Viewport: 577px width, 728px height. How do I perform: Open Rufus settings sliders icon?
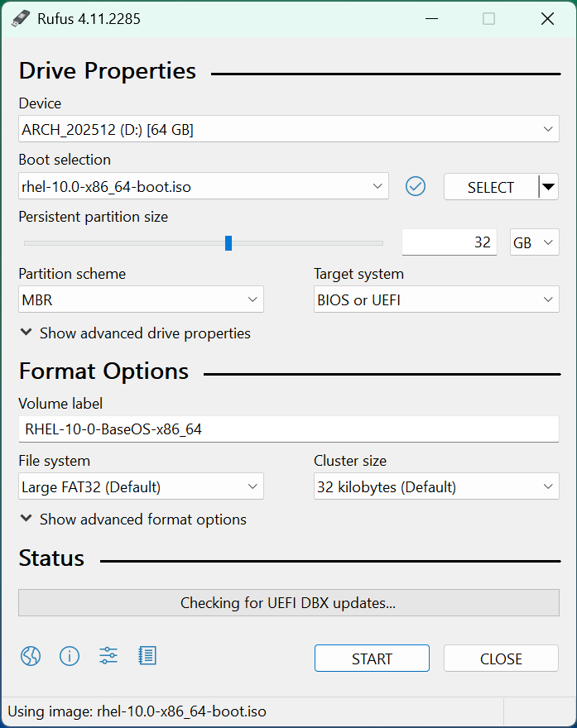tap(108, 657)
